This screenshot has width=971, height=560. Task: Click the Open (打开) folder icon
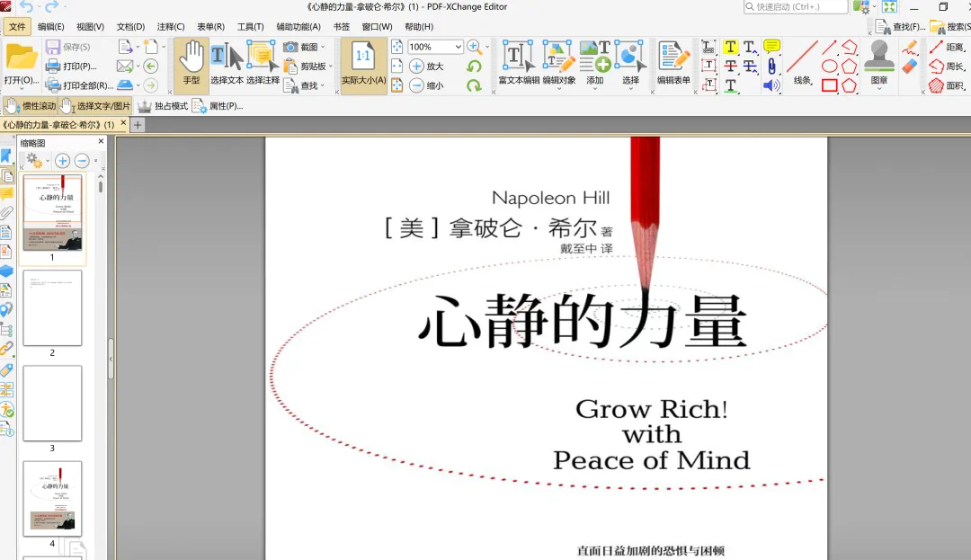[21, 57]
